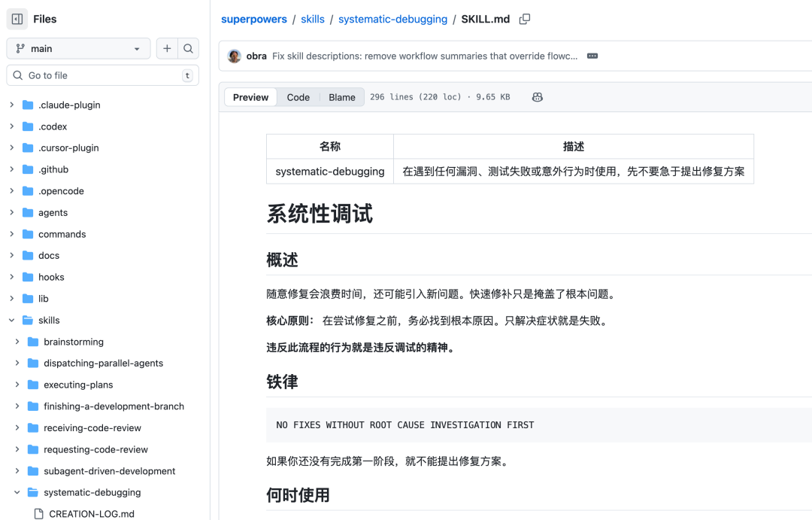Screen dimensions: 812x520
Task: Collapse the Files side panel
Action: point(17,18)
